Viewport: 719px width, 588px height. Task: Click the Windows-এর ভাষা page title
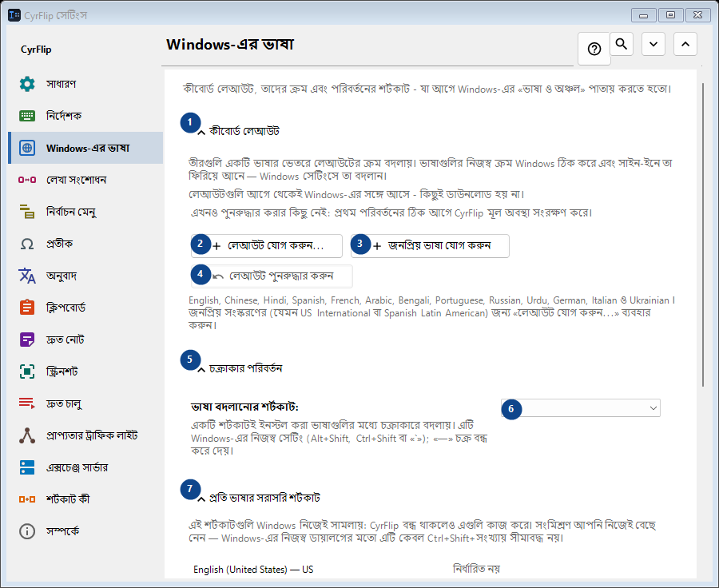[x=230, y=45]
